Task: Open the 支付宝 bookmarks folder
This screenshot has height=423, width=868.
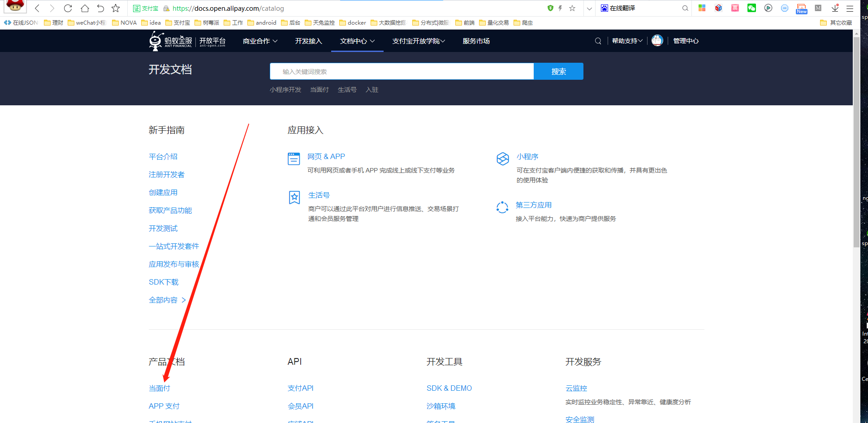Action: (178, 22)
